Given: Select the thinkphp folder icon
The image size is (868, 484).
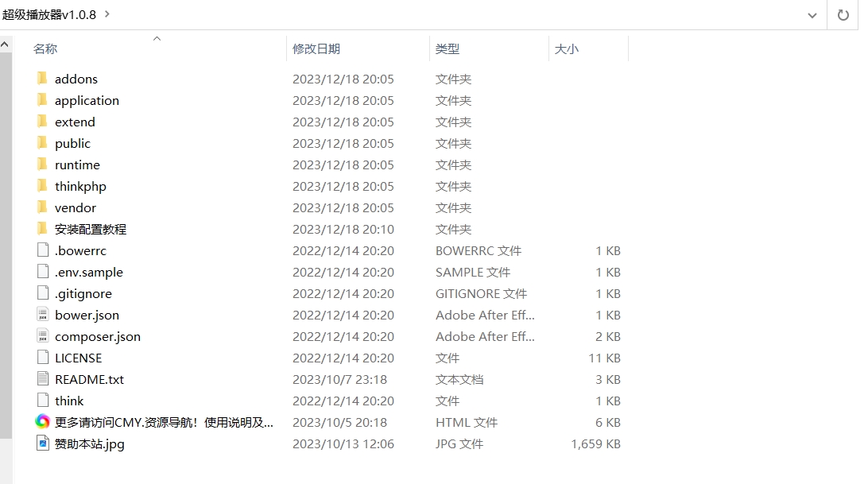Looking at the screenshot, I should tap(42, 186).
